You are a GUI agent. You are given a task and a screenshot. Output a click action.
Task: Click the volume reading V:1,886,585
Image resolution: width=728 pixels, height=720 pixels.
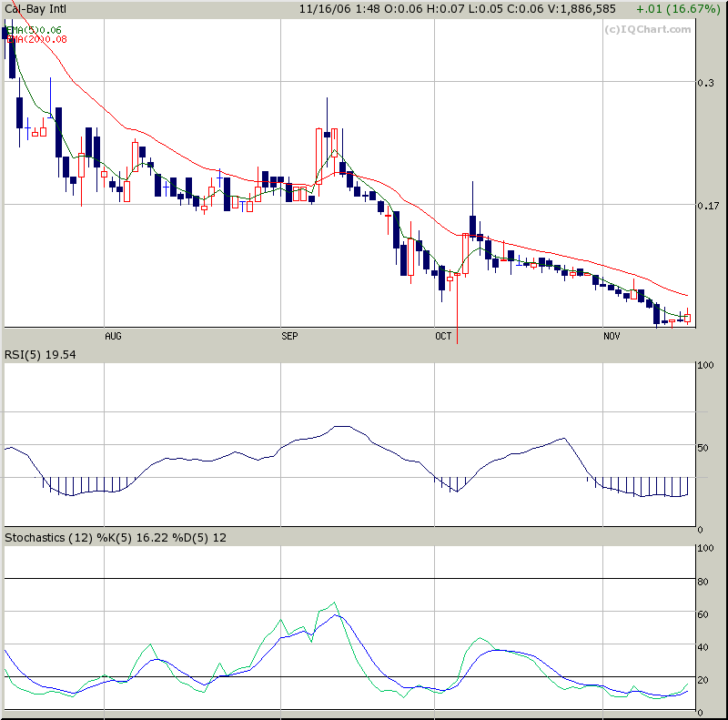point(578,8)
